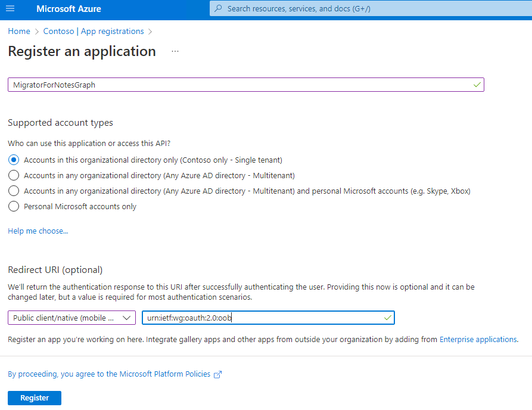Click the Register button
This screenshot has height=410, width=532.
[34, 397]
